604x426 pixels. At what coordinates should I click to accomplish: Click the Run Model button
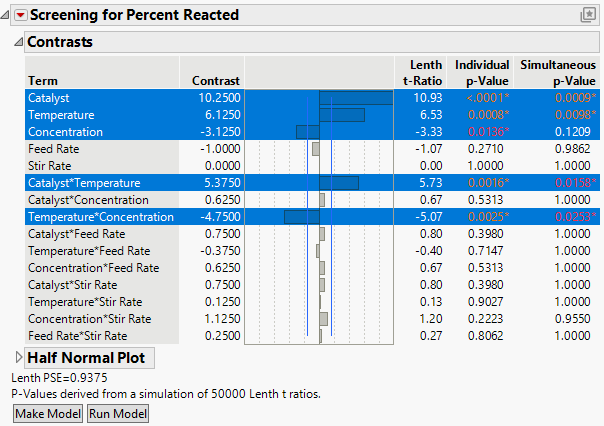(x=118, y=414)
